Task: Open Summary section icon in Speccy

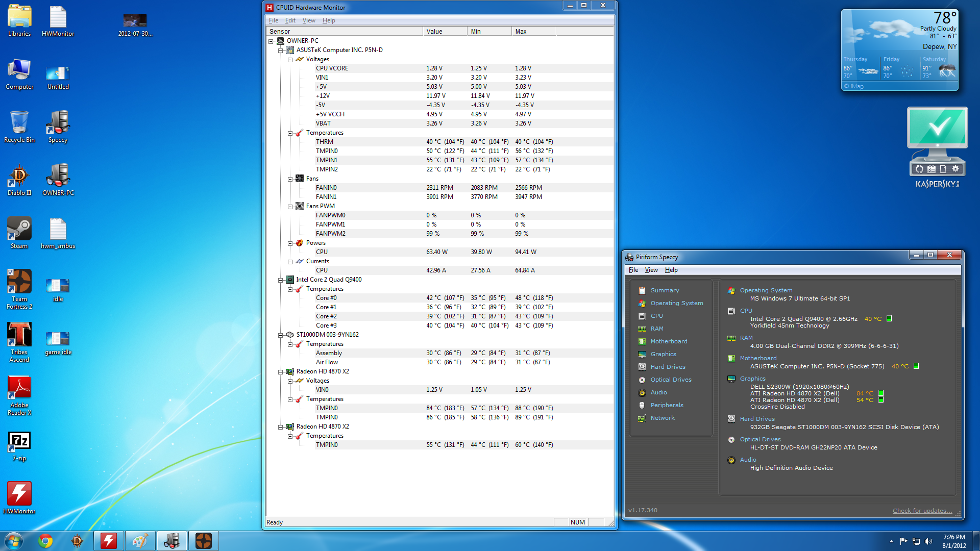Action: [642, 290]
